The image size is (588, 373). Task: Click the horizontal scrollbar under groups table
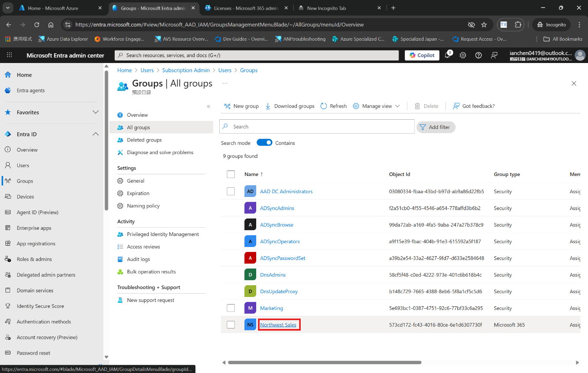(x=325, y=362)
